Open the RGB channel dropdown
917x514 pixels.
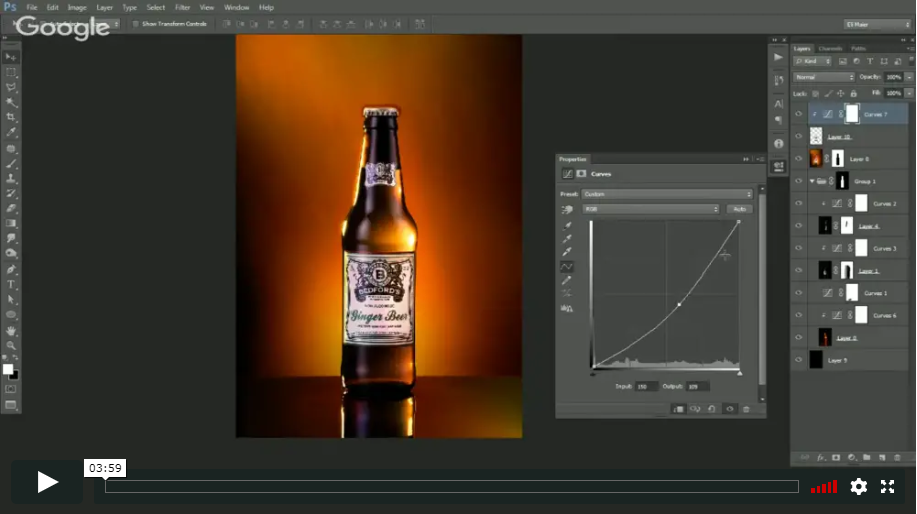650,209
